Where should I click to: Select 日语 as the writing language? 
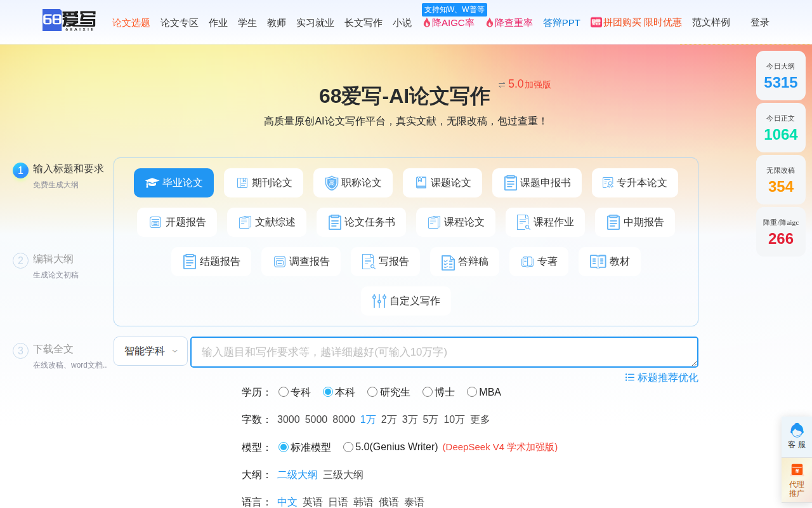(x=338, y=502)
